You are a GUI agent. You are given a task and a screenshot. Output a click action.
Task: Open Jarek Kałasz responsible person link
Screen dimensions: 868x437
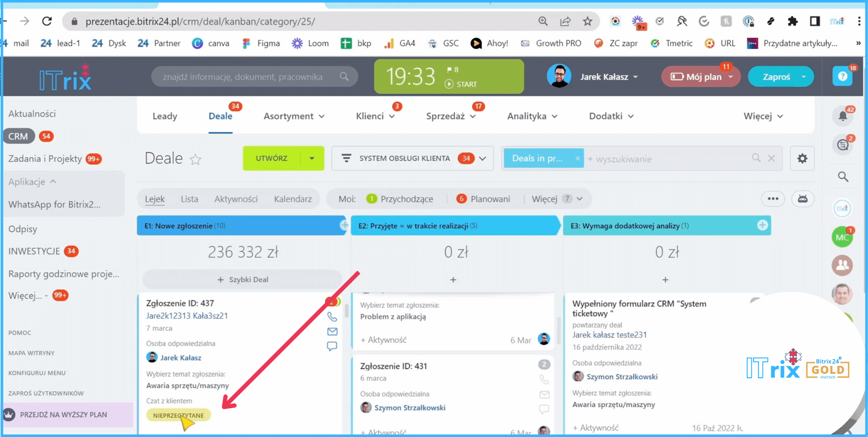click(181, 358)
